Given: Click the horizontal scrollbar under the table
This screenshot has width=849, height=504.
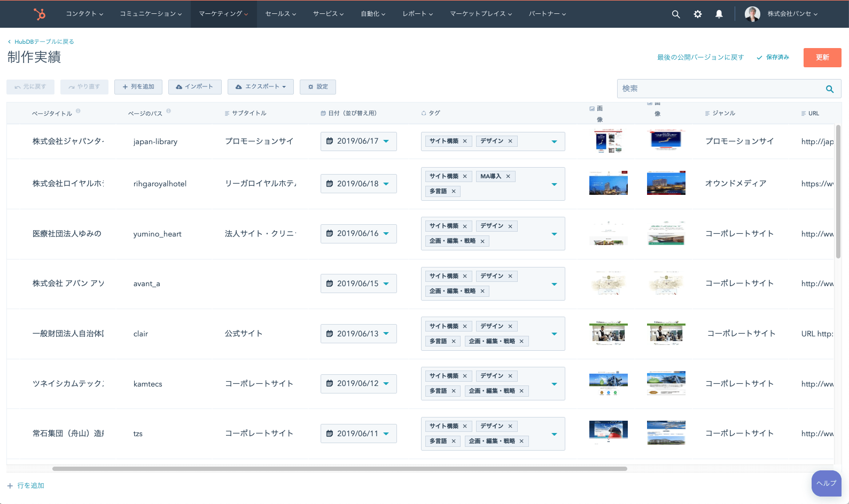Looking at the screenshot, I should point(339,469).
